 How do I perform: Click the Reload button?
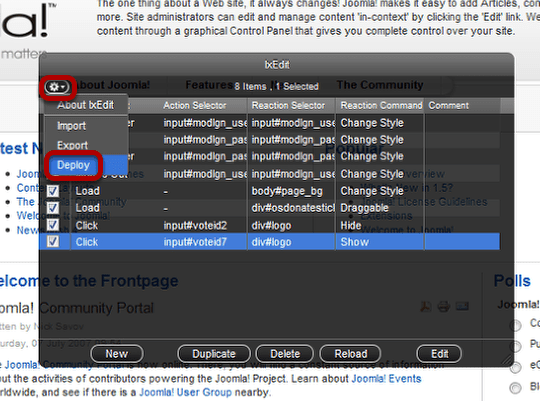[x=351, y=354]
